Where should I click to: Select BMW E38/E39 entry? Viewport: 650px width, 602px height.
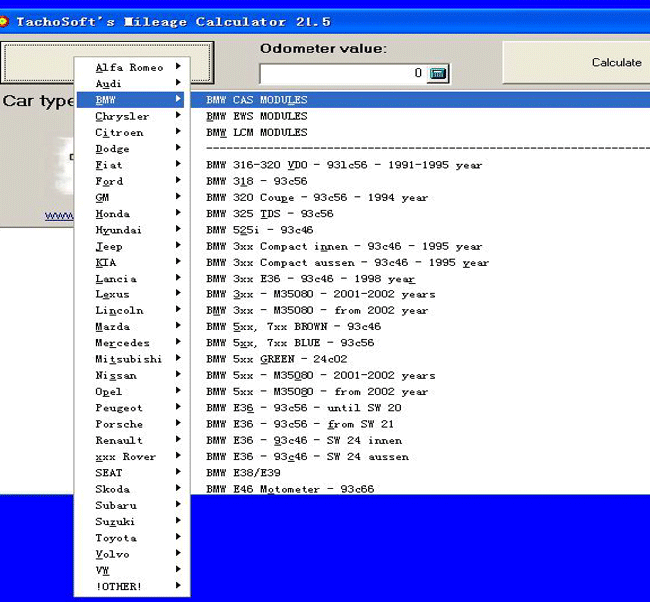pyautogui.click(x=420, y=473)
